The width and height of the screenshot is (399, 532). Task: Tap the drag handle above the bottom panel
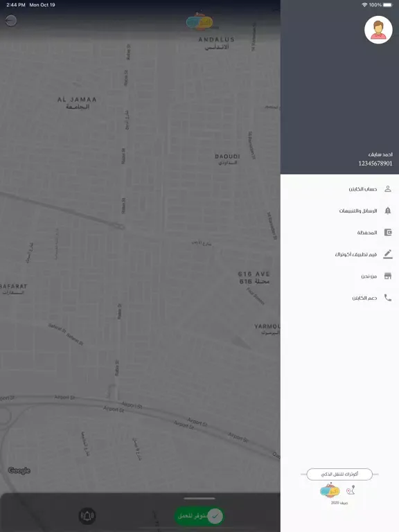pyautogui.click(x=199, y=499)
